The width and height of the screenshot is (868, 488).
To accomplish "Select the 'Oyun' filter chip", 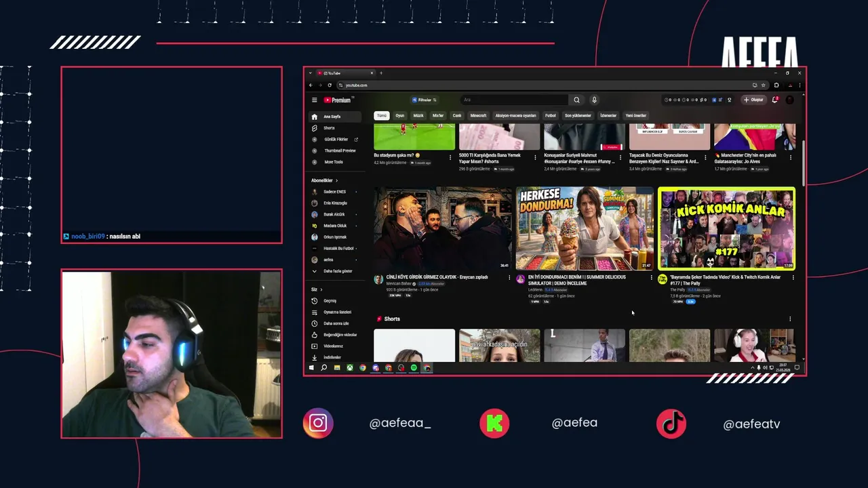I will click(400, 116).
